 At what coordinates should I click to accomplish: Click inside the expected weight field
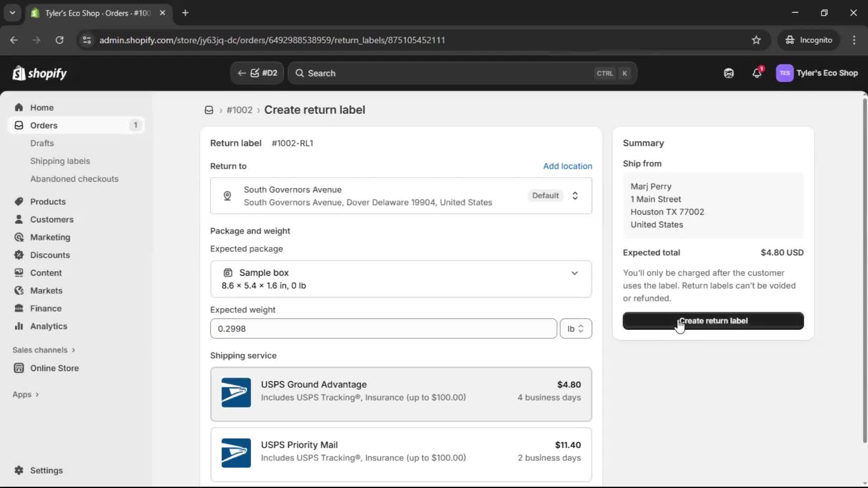383,328
